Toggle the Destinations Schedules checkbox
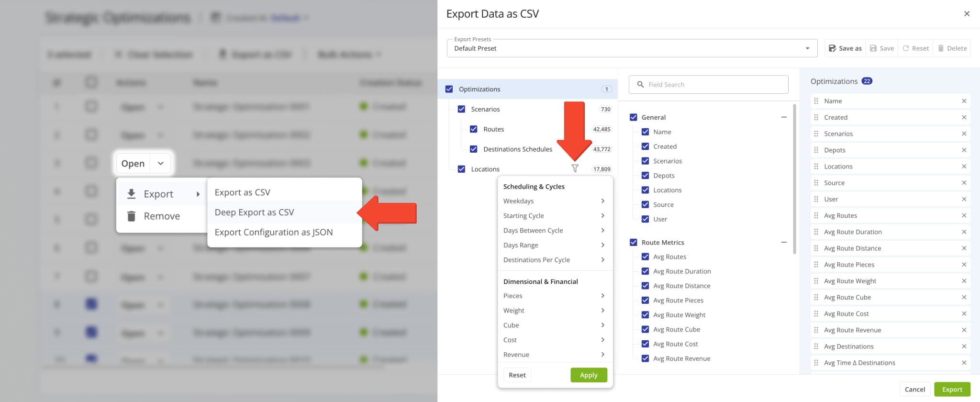980x402 pixels. pos(473,149)
